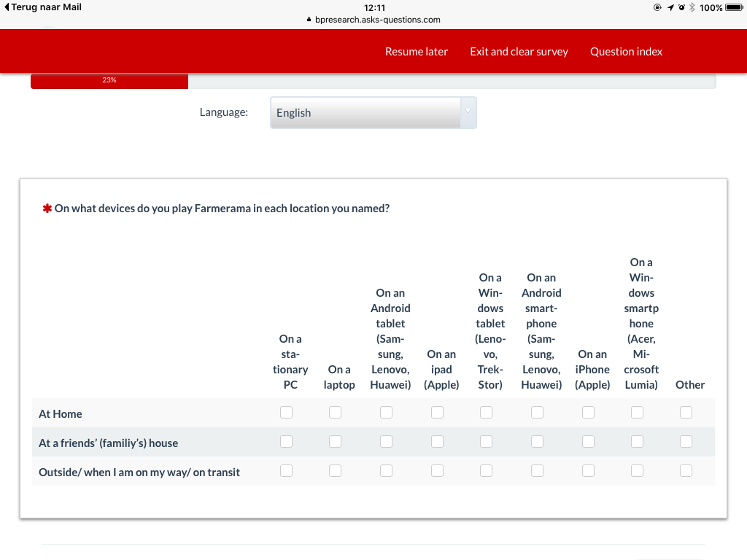Tap the On a stationary PC column header
Image resolution: width=747 pixels, height=560 pixels.
[290, 362]
